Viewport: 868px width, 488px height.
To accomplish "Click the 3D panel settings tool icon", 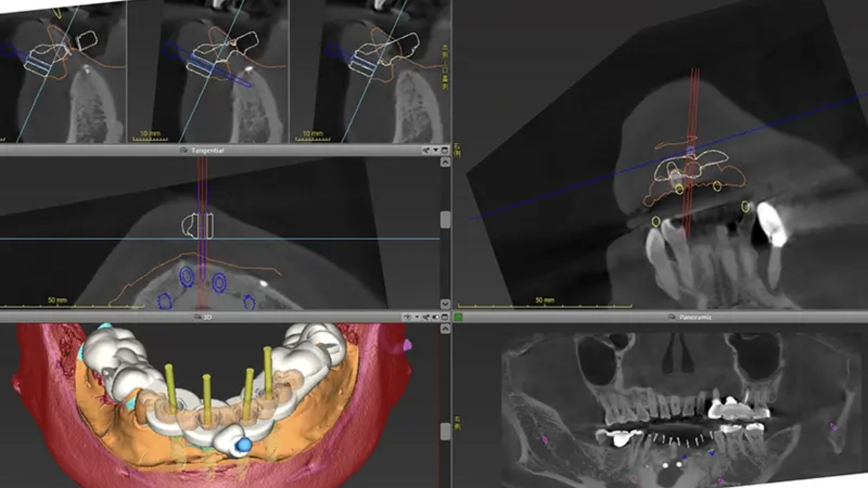I will pos(426,317).
